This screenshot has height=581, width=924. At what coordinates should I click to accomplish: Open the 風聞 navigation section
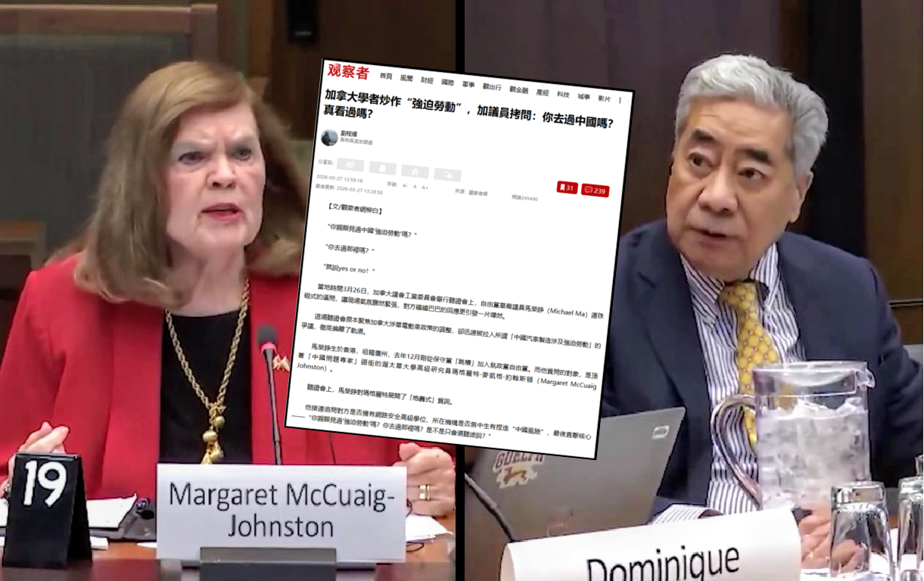406,79
